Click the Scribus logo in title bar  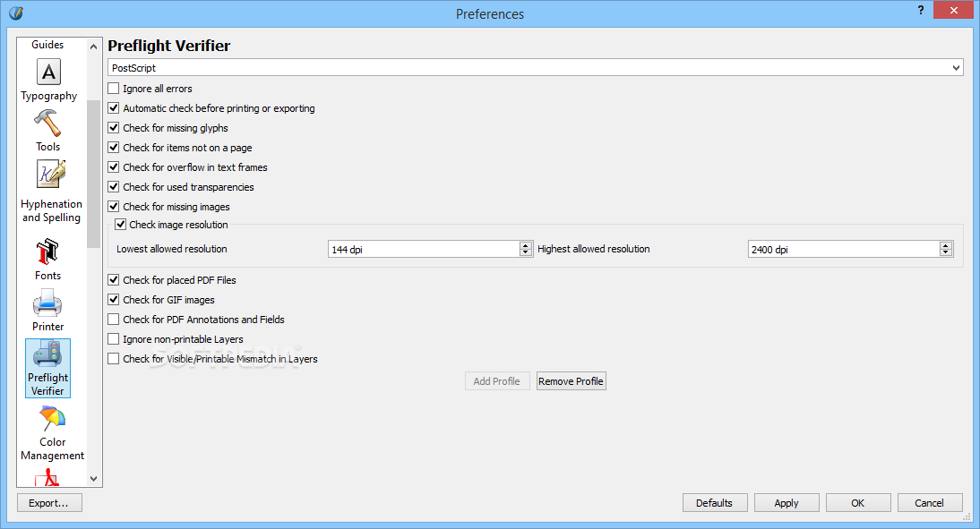click(x=16, y=13)
